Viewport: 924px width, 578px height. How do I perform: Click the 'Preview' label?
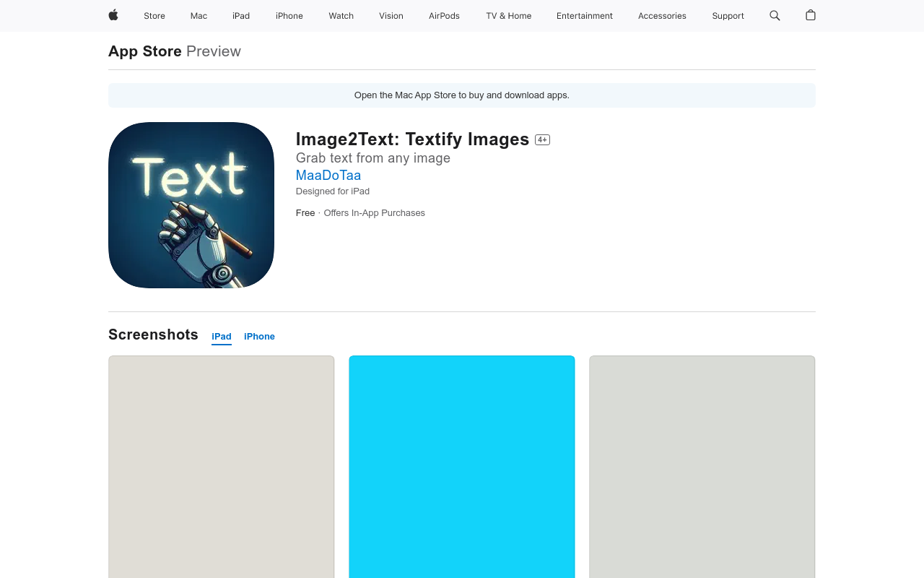pos(214,51)
